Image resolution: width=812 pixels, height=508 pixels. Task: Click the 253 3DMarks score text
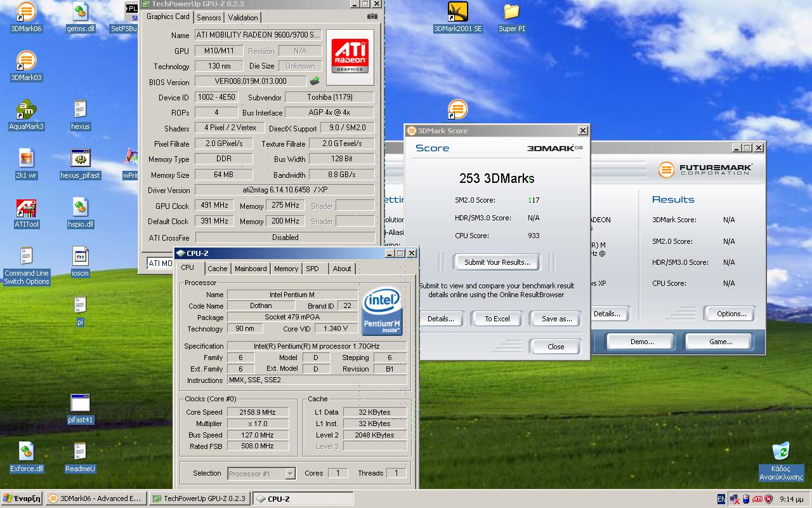click(497, 178)
